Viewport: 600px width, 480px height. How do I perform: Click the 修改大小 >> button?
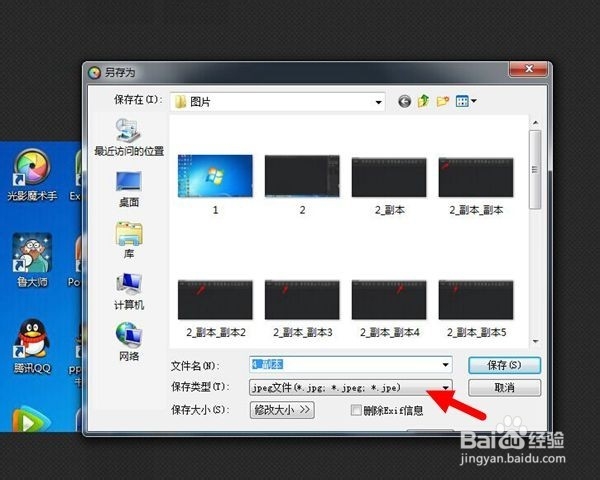(282, 410)
